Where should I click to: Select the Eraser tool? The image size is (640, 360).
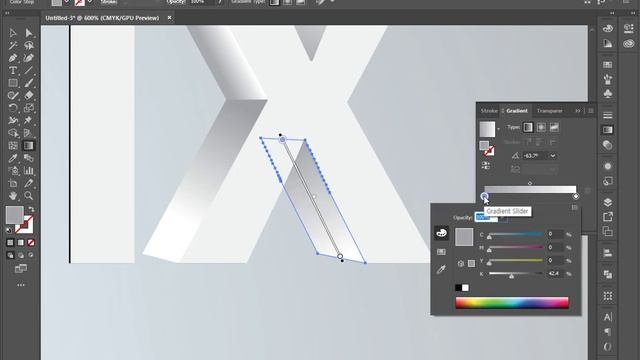[29, 96]
